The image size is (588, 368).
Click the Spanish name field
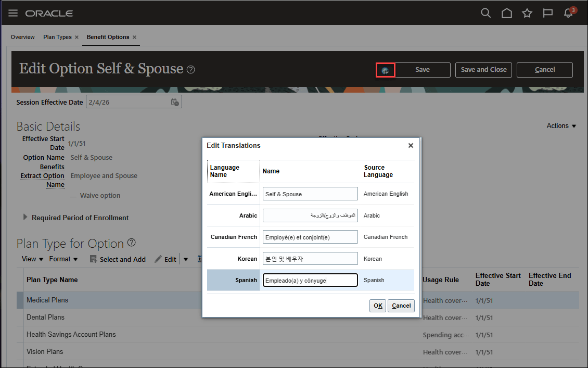click(x=310, y=280)
